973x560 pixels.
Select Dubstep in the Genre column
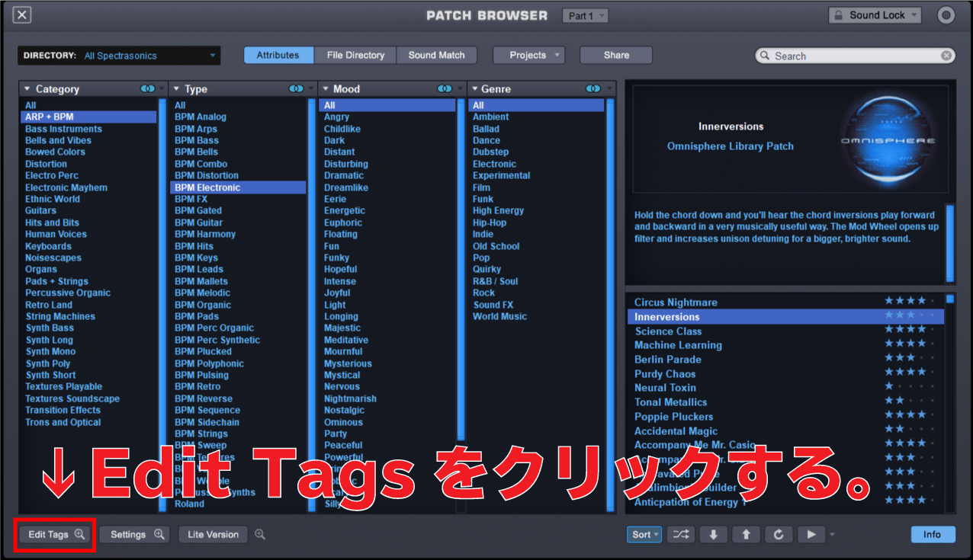[x=490, y=152]
